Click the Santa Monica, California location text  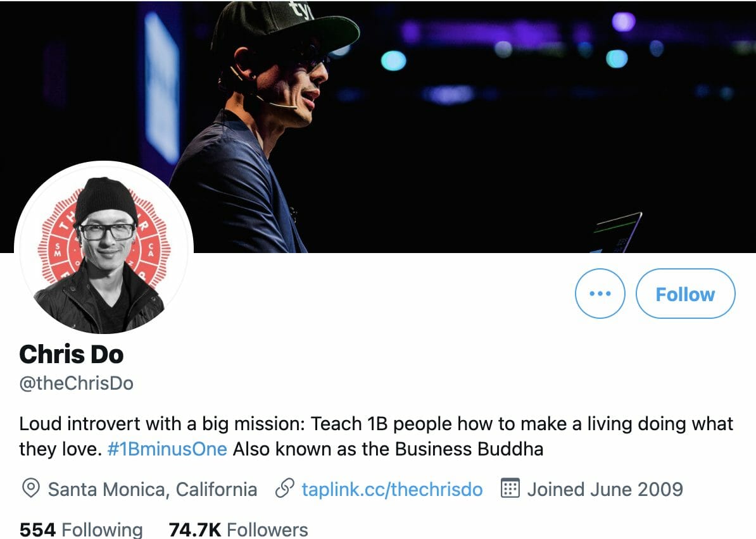(x=153, y=489)
